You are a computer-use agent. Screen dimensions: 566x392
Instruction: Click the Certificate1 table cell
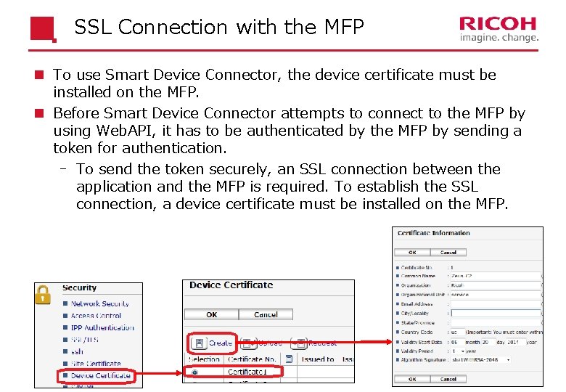click(x=253, y=372)
